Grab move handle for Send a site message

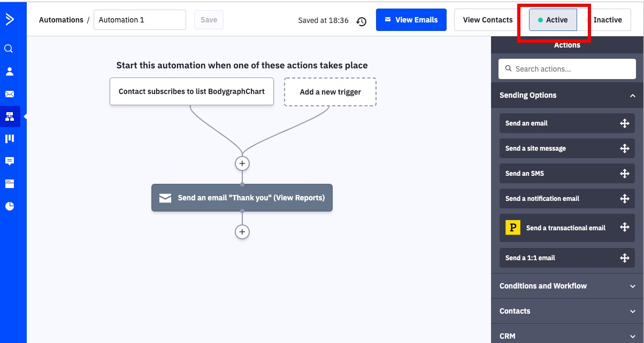[624, 149]
